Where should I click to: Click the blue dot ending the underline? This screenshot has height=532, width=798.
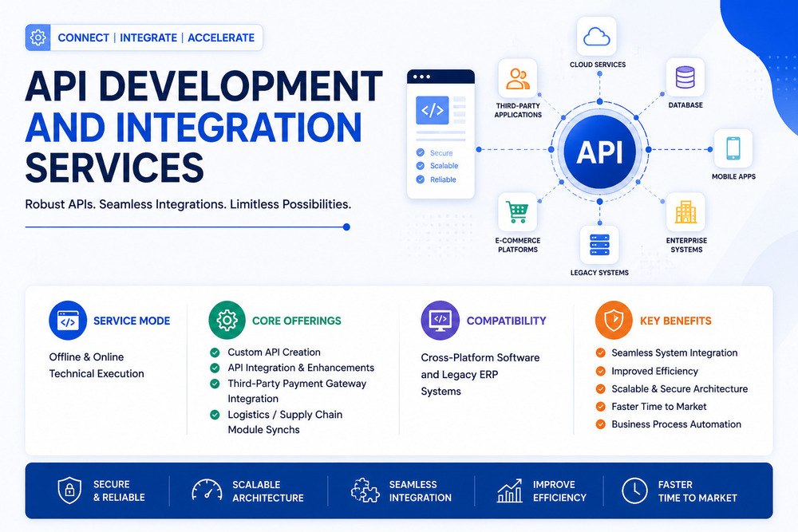pyautogui.click(x=346, y=227)
